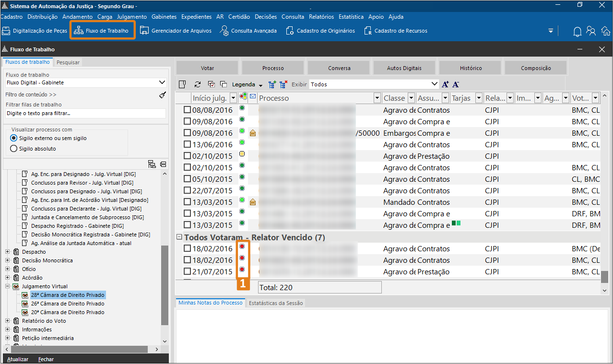Go to the home icon in the top bar
This screenshot has height=364, width=613.
[x=606, y=31]
